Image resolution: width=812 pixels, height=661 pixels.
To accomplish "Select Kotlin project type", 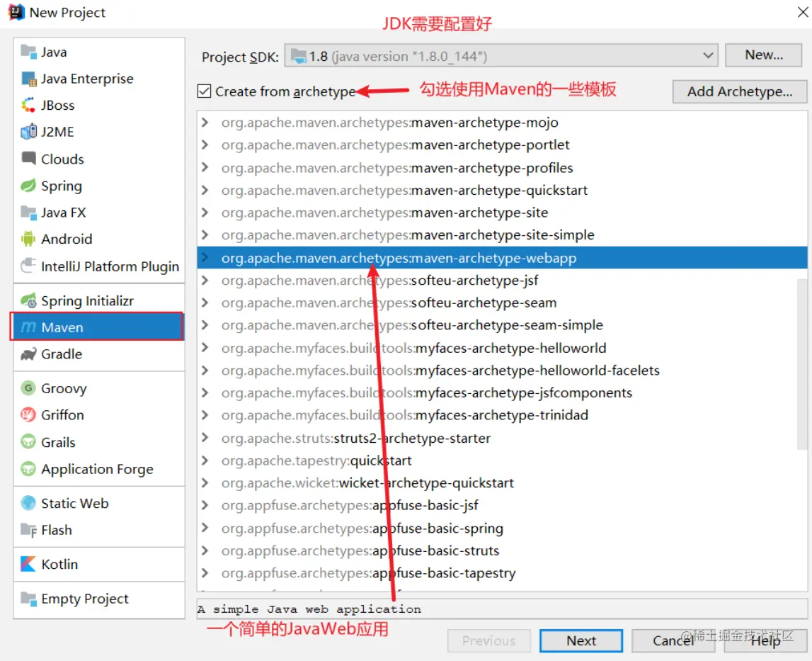I will pyautogui.click(x=98, y=564).
